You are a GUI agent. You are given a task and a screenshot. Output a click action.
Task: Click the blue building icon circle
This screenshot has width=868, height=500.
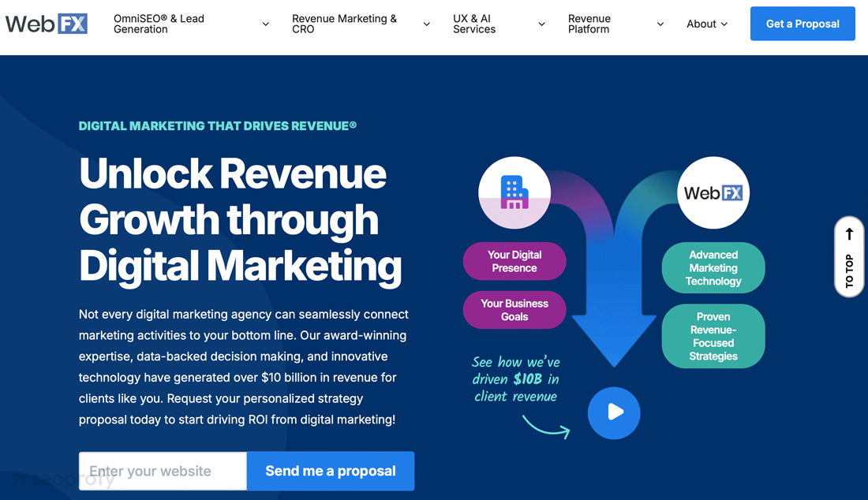pyautogui.click(x=514, y=192)
